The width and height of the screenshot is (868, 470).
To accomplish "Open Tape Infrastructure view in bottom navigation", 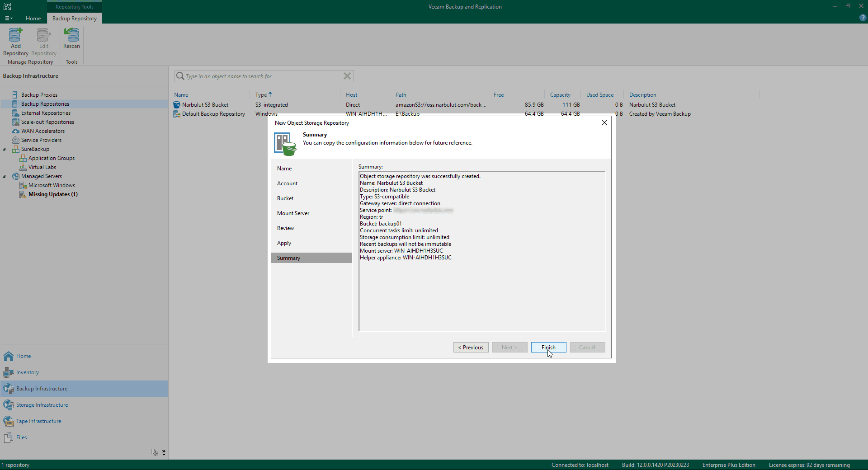I will [x=38, y=421].
